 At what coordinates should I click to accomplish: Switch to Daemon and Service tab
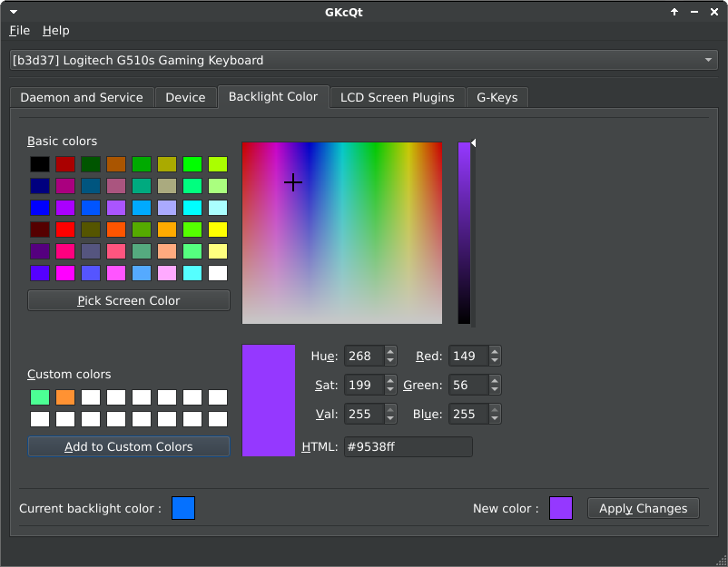pyautogui.click(x=82, y=97)
